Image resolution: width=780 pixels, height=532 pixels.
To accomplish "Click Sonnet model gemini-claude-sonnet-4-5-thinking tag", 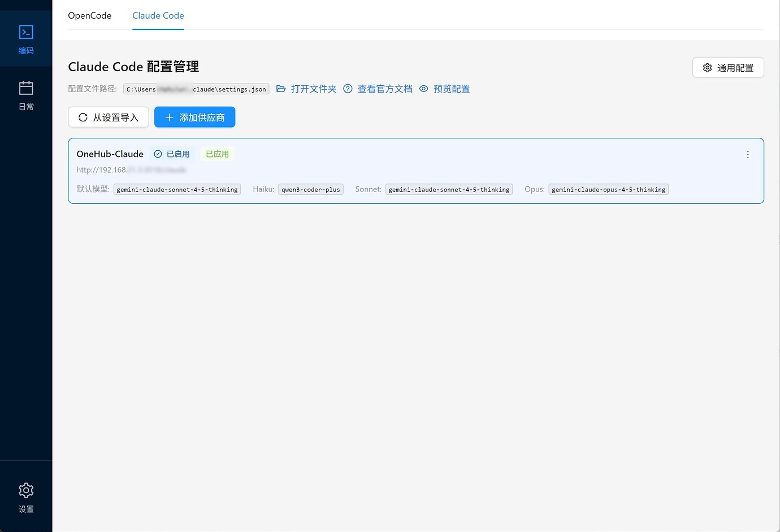I will (449, 189).
